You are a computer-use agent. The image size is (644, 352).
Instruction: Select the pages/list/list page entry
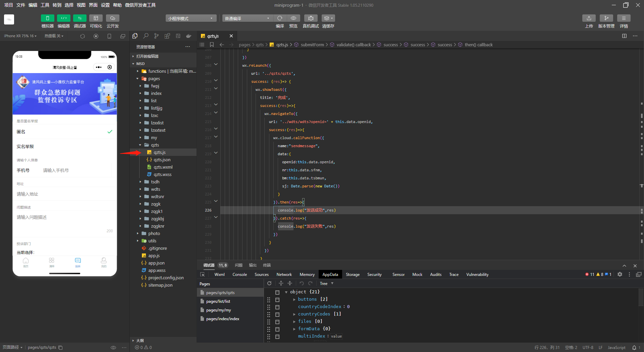tap(218, 301)
